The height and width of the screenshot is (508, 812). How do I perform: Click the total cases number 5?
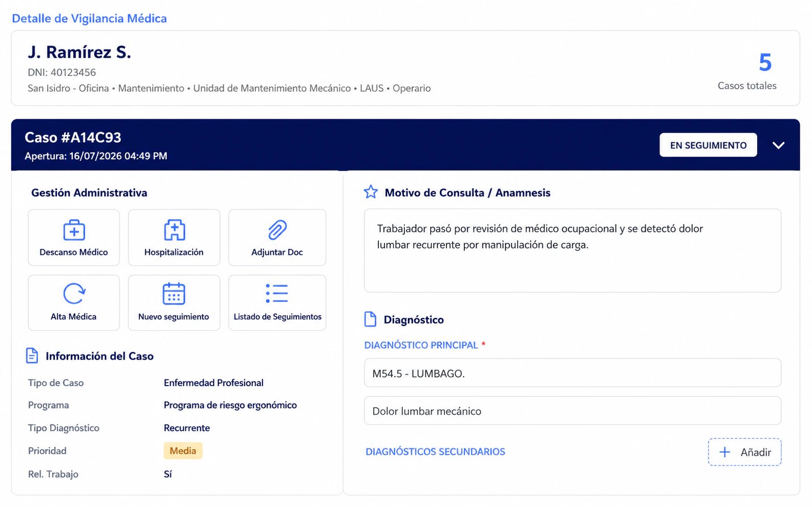(x=765, y=62)
